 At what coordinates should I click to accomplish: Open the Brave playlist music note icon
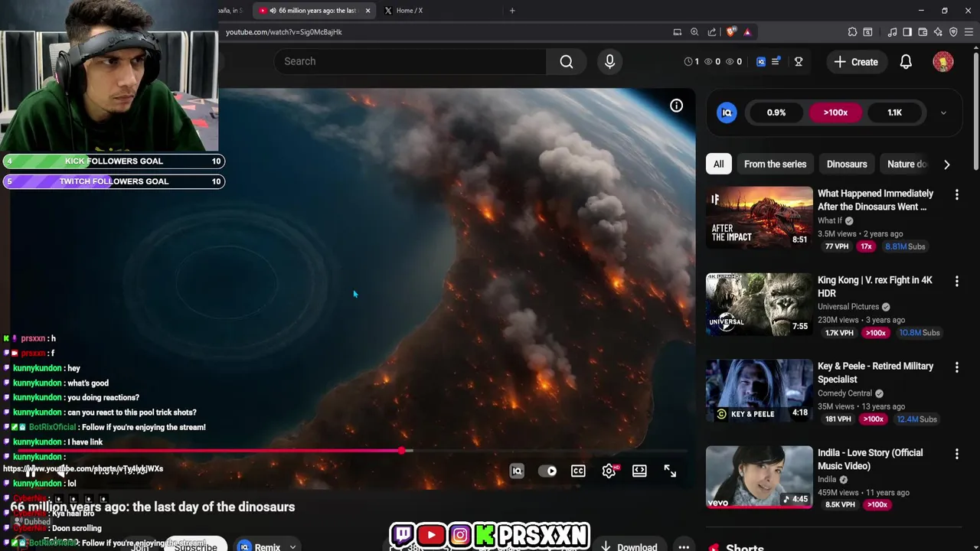(892, 32)
